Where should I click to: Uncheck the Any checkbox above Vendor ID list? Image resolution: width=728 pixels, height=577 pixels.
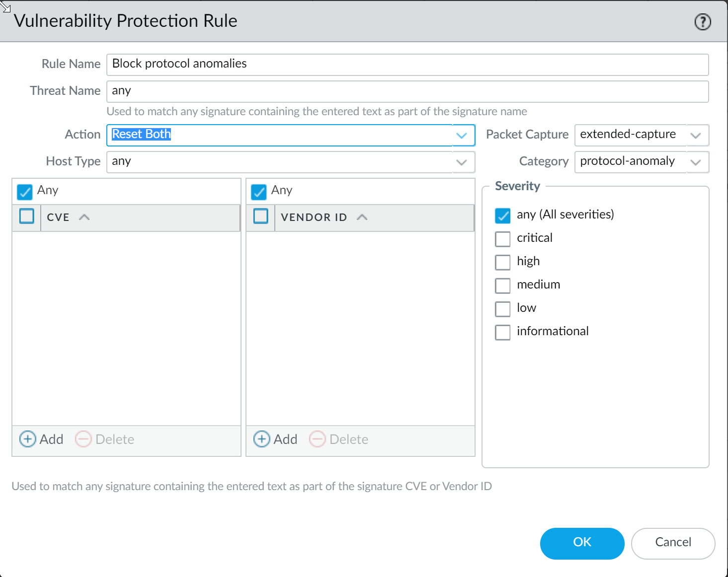click(259, 191)
